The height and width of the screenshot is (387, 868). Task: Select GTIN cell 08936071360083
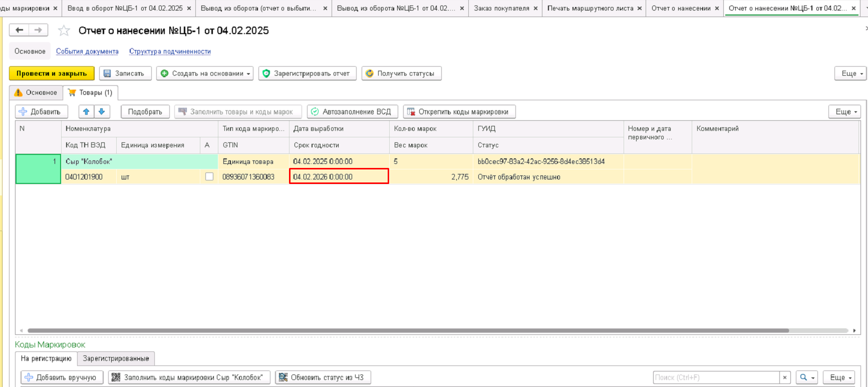pyautogui.click(x=253, y=177)
